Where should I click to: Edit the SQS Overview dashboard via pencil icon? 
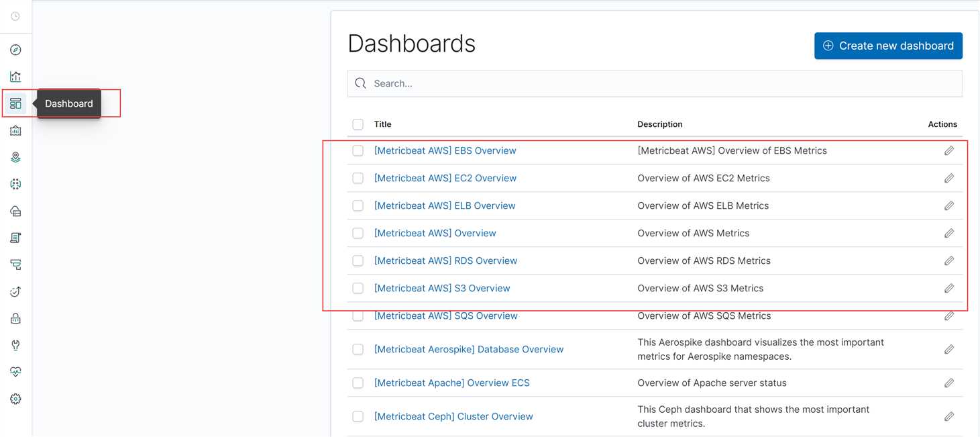click(x=949, y=316)
